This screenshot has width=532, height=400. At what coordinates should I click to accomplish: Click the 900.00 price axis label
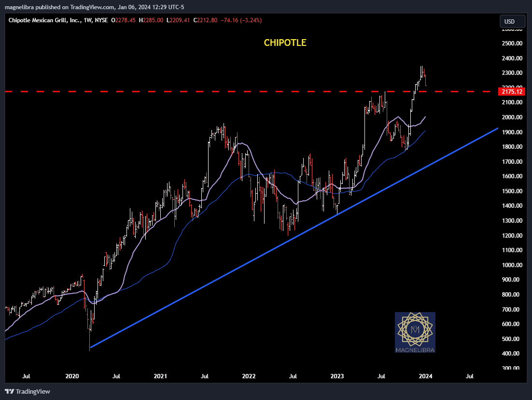tap(511, 279)
